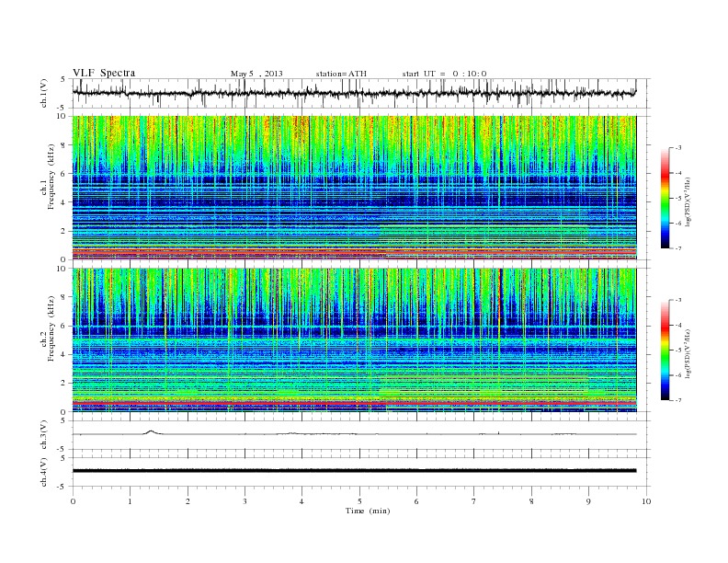The image size is (728, 563).
Task: Click the "-7" tick on the ch.2 color bar
Action: coord(678,400)
